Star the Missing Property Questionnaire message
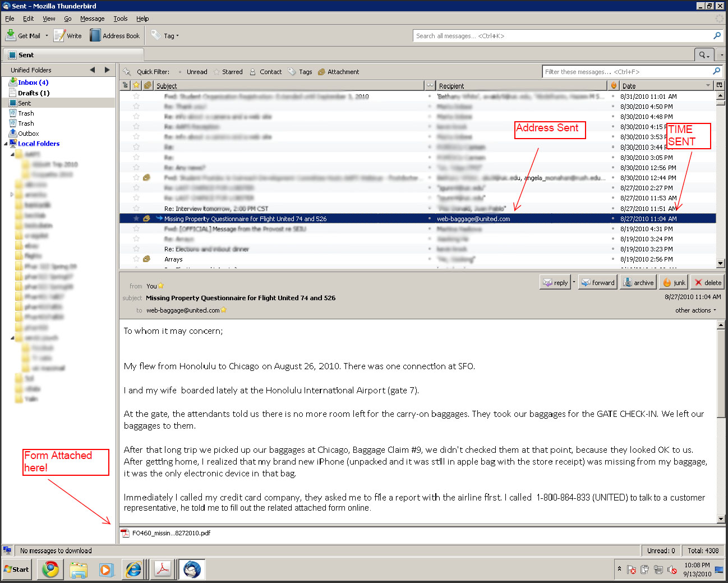The height and width of the screenshot is (583, 728). (x=136, y=219)
